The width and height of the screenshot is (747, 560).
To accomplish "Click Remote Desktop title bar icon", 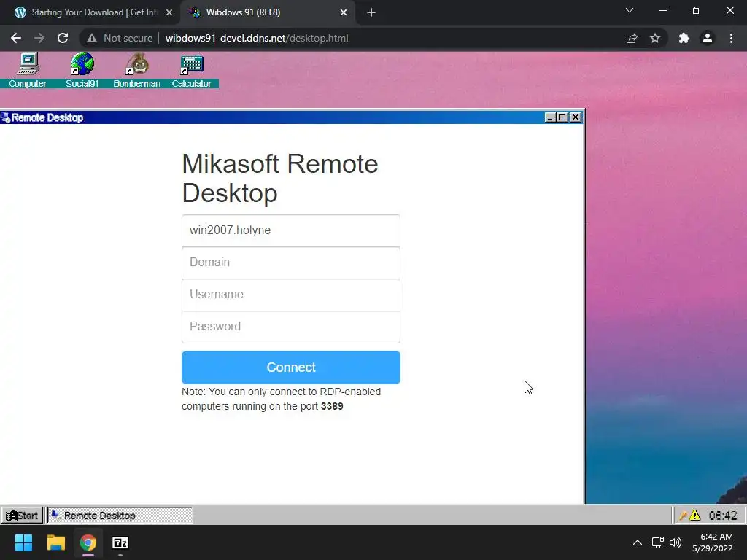I will pyautogui.click(x=6, y=117).
